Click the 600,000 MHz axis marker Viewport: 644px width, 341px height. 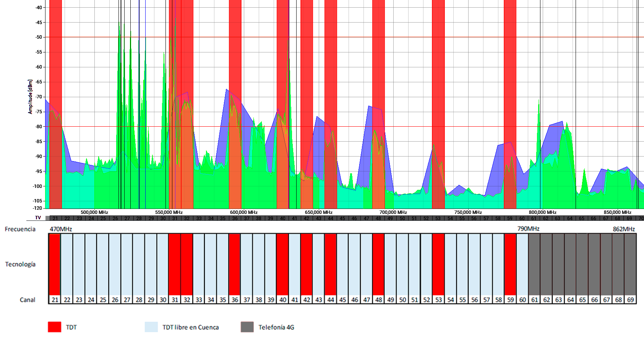(x=244, y=212)
